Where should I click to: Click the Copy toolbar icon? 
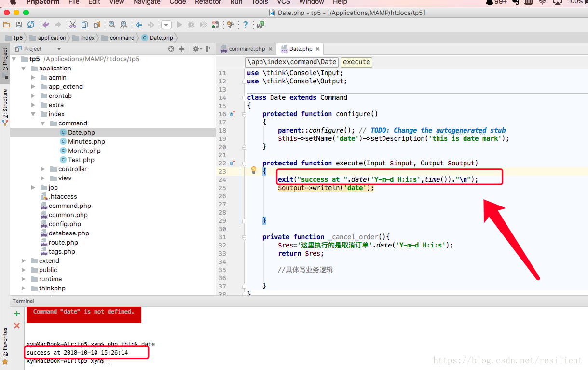pos(85,25)
